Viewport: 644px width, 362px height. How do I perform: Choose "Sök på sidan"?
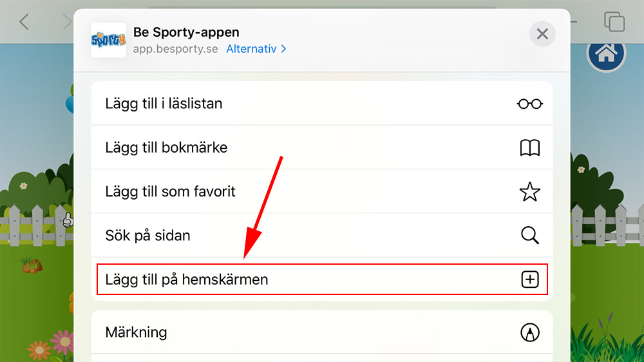pyautogui.click(x=147, y=236)
